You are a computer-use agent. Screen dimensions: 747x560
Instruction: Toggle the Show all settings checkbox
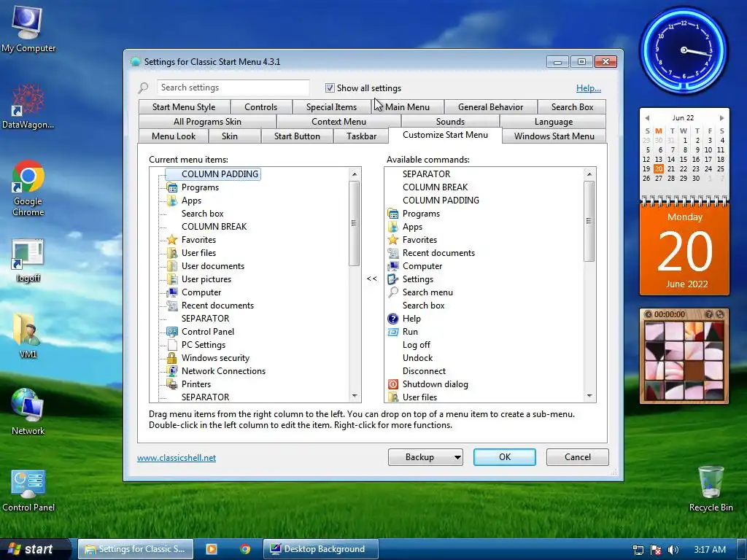pyautogui.click(x=330, y=87)
